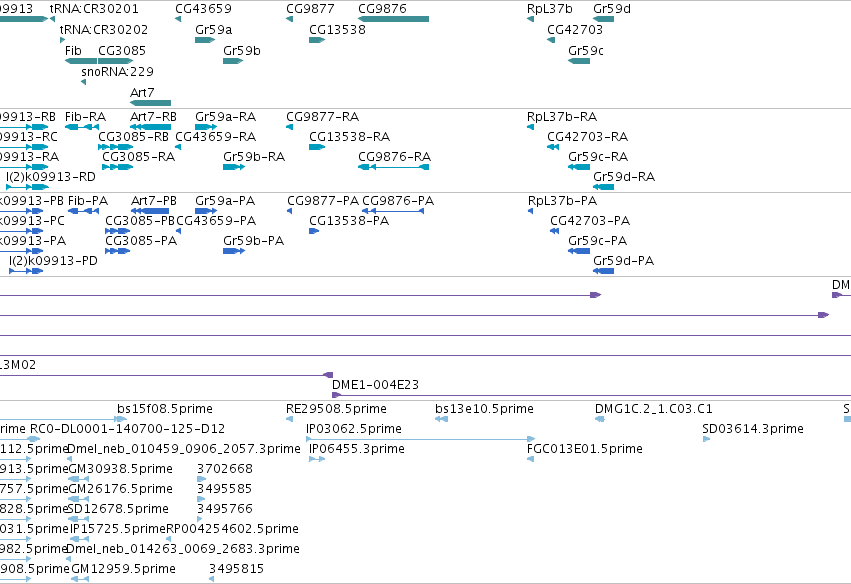Select the l(2)k09913-PD protein feature
This screenshot has width=851, height=584.
pyautogui.click(x=26, y=271)
